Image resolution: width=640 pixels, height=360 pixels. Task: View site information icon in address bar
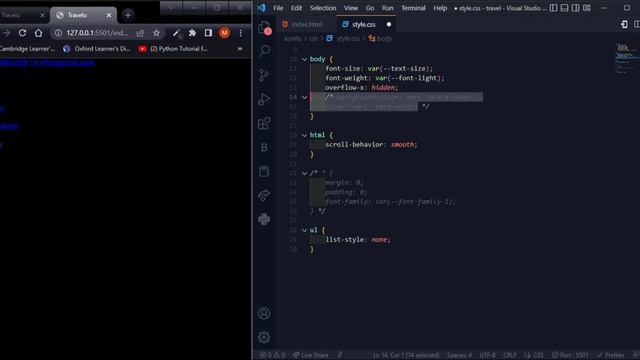click(58, 33)
